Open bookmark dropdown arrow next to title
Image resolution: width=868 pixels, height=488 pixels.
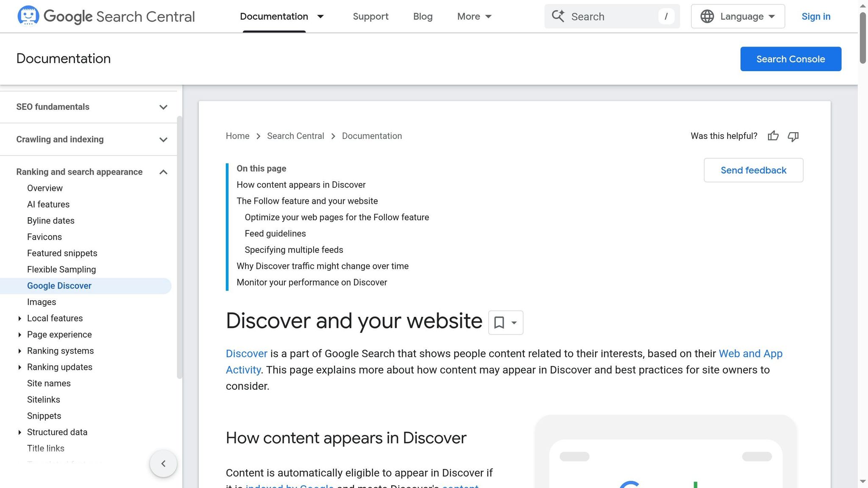tap(514, 323)
